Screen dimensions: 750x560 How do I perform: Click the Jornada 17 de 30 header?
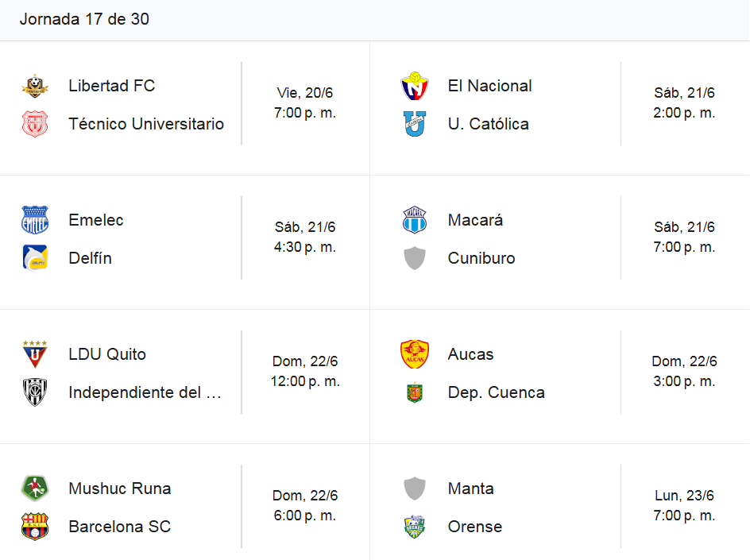point(84,19)
